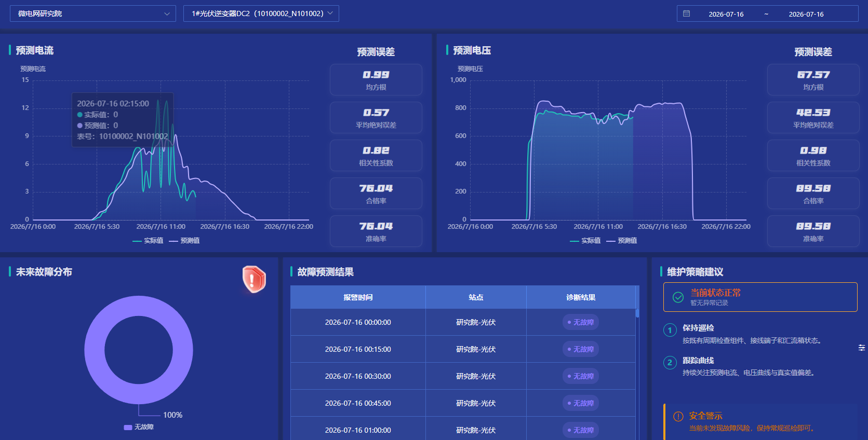Select the 2026-07-16 00:00:00 alarm time cell
The image size is (868, 440).
(x=358, y=322)
